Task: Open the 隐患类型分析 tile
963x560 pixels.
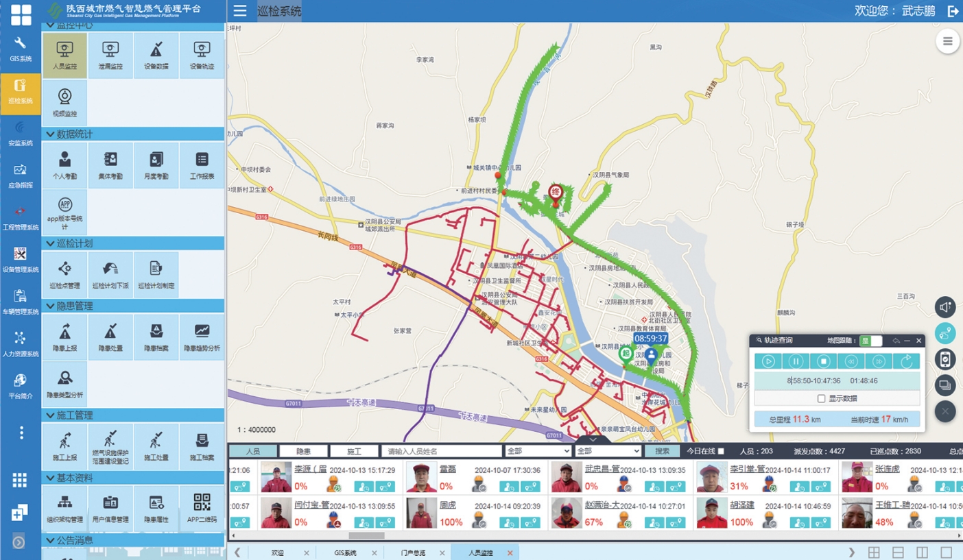Action: point(64,385)
